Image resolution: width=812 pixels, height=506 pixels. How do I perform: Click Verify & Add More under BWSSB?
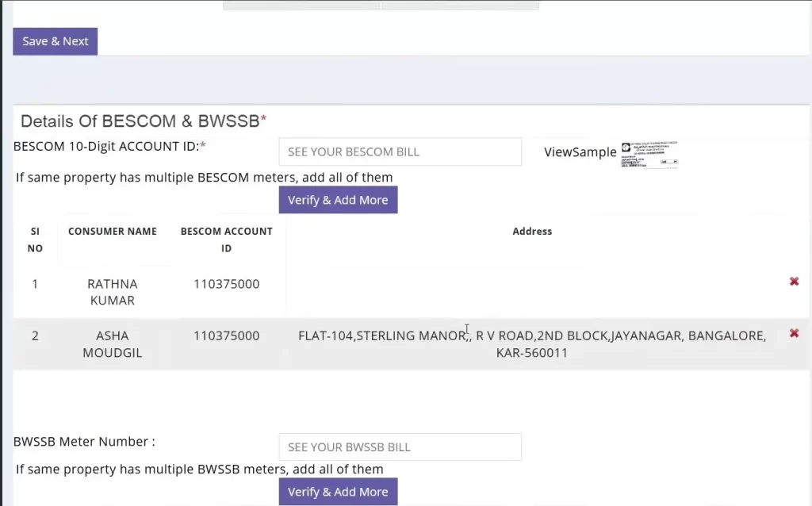[338, 492]
